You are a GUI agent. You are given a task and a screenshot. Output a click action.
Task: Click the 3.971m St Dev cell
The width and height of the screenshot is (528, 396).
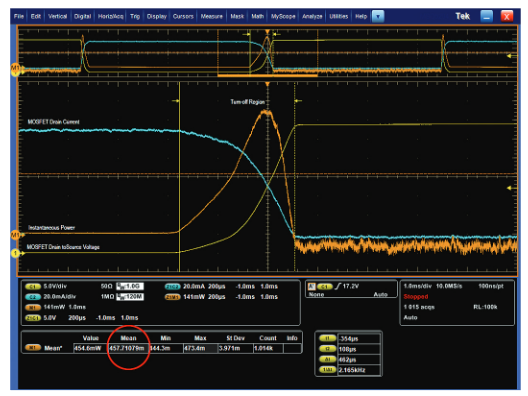click(235, 348)
